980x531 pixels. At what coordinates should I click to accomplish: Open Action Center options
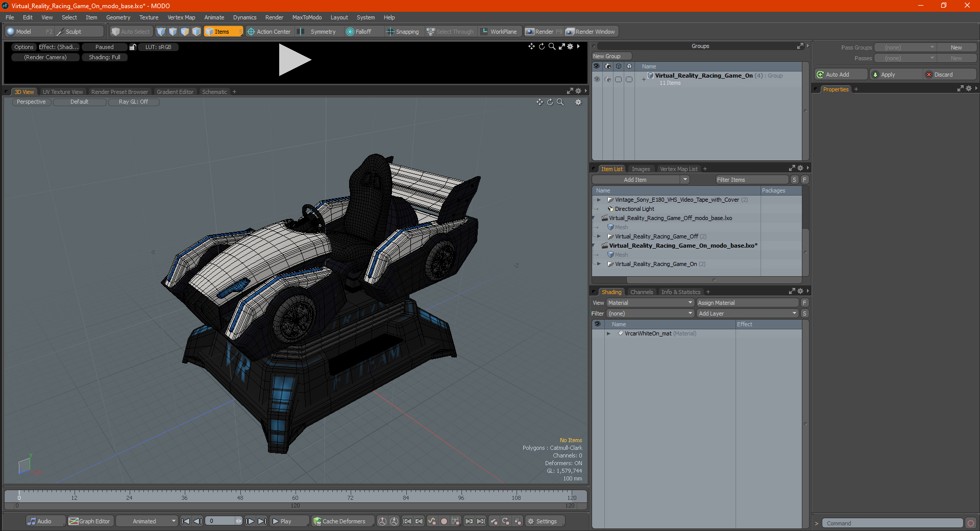point(269,32)
